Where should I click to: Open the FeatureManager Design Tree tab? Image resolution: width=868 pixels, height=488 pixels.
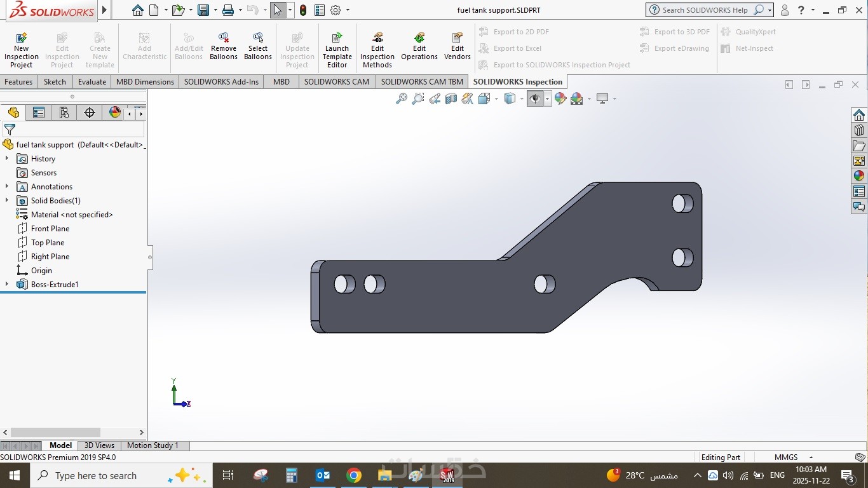point(13,112)
